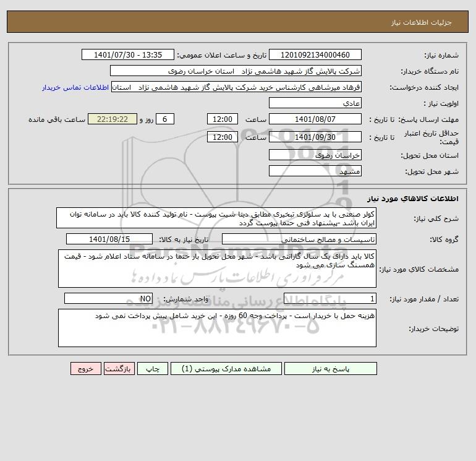
Task: Select the delivery city field مشهد
Action: tap(315, 171)
